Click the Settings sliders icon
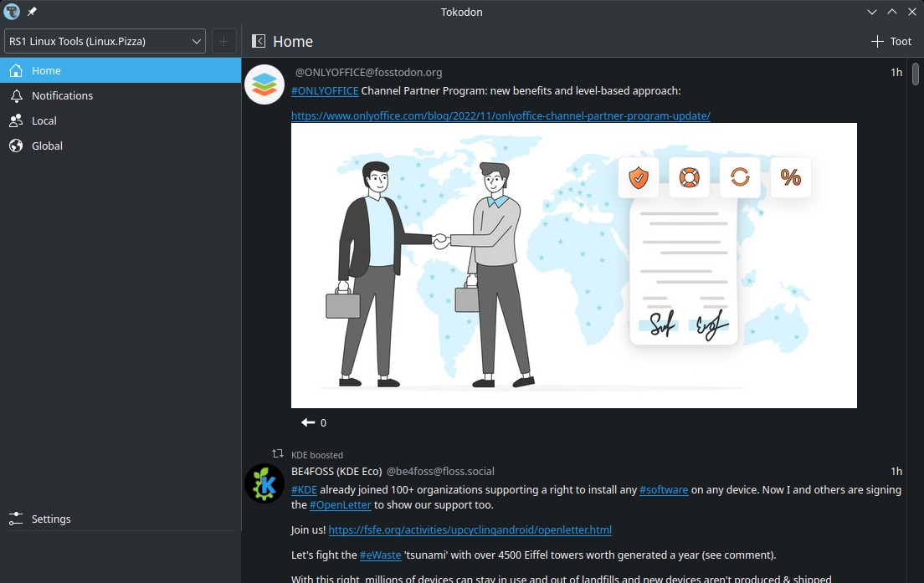The image size is (924, 583). pyautogui.click(x=16, y=519)
